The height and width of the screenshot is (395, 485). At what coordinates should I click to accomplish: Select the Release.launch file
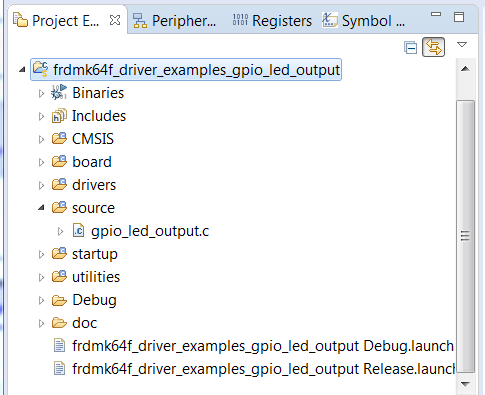coord(264,369)
